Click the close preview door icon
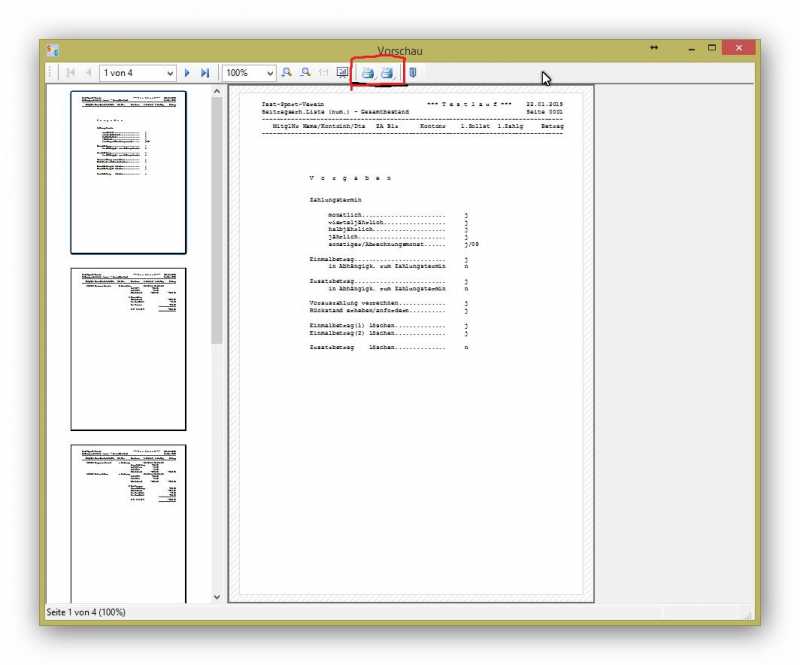Viewport: 800px width, 665px height. [x=412, y=73]
